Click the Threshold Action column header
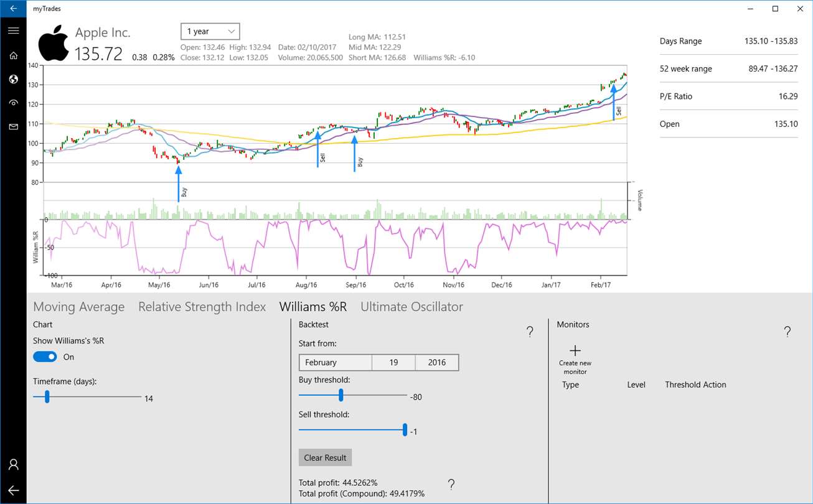The height and width of the screenshot is (504, 813). [x=695, y=385]
